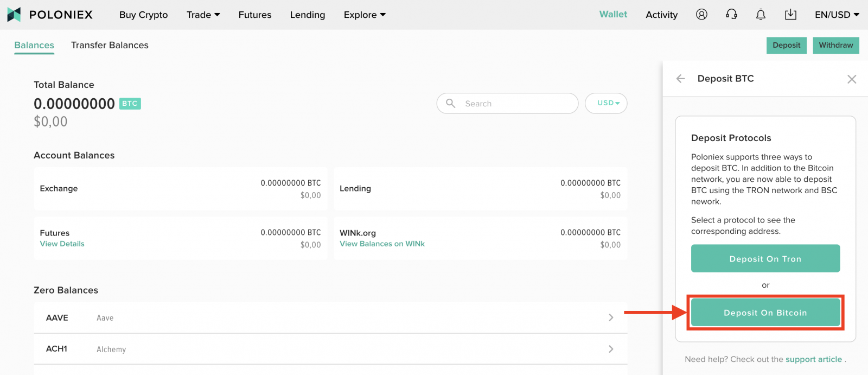Close the Deposit BTC panel

[851, 79]
